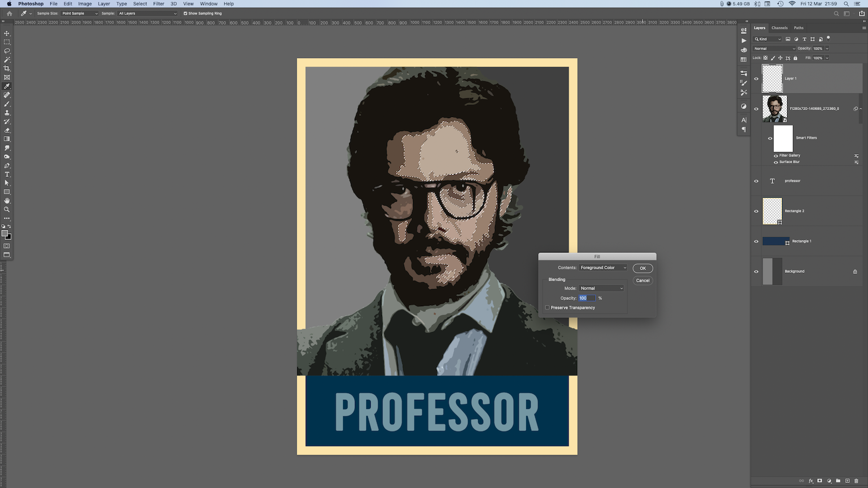
Task: Switch to the Paths tab
Action: [798, 28]
